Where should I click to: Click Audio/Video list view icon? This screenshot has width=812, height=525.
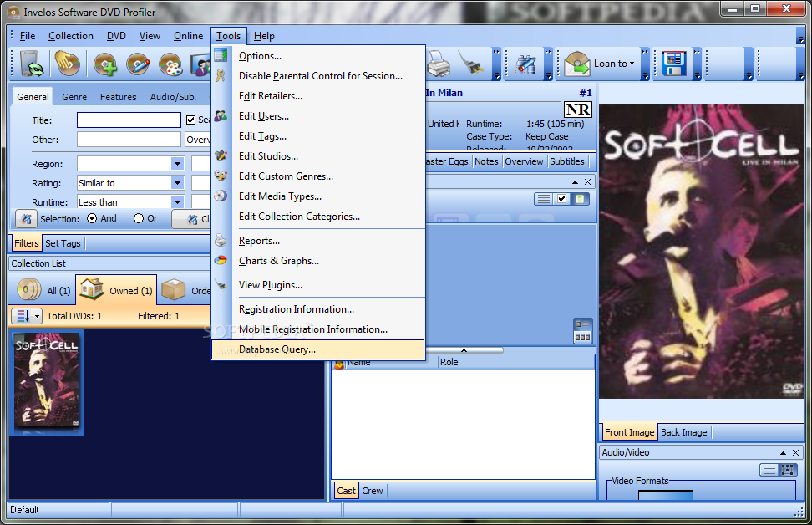coord(769,470)
